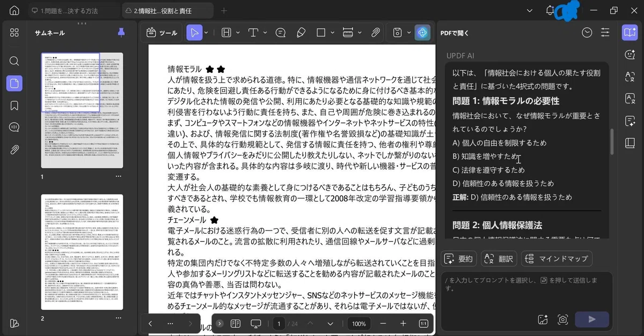The width and height of the screenshot is (644, 336).
Task: Zoom out with the minus button
Action: click(x=383, y=324)
